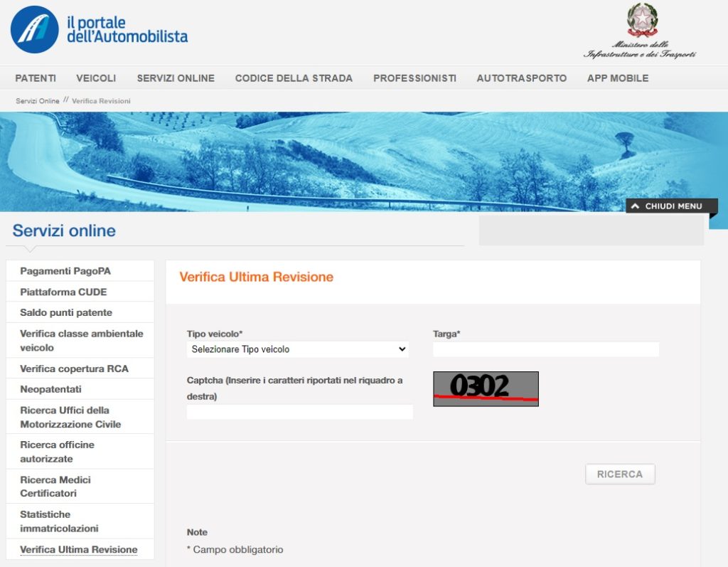The height and width of the screenshot is (567, 728).
Task: Open the AUTOTRASPORTO menu
Action: pos(521,78)
